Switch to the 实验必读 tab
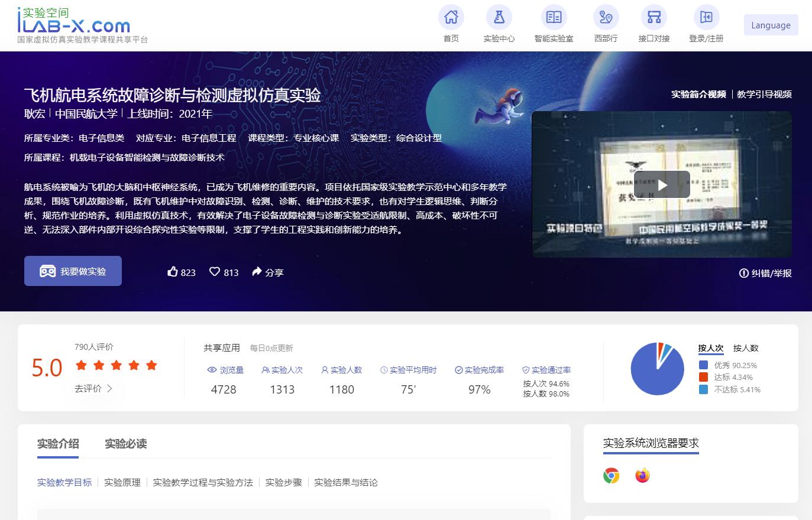Image resolution: width=812 pixels, height=520 pixels. [125, 444]
